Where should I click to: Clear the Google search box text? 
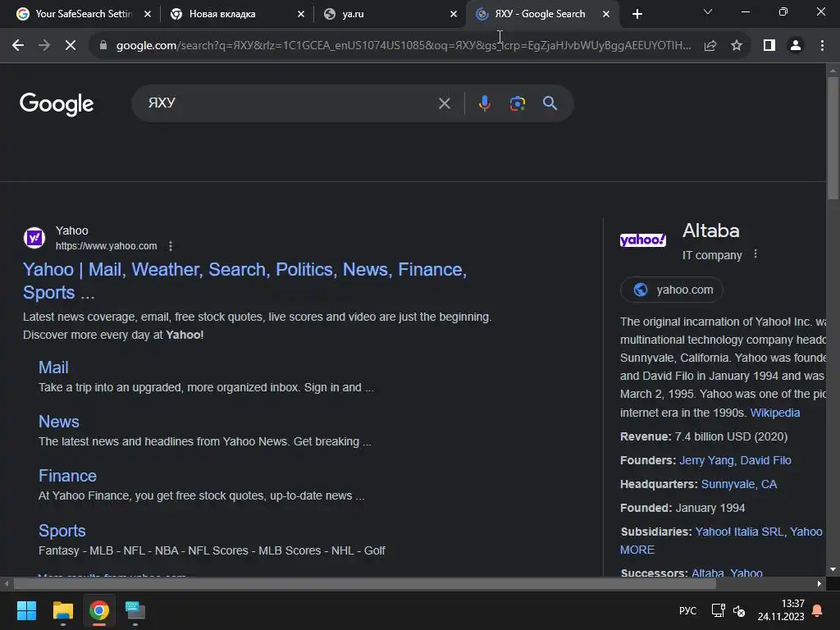pyautogui.click(x=444, y=103)
